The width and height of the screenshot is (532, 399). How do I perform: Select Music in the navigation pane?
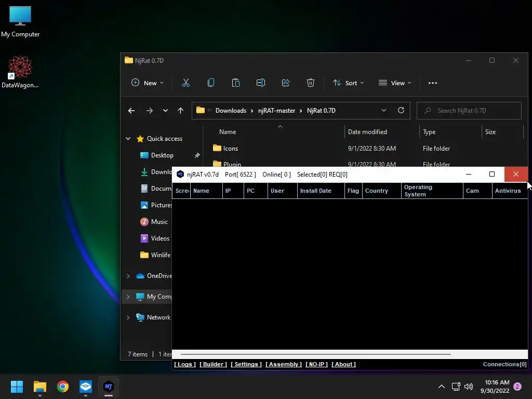pyautogui.click(x=154, y=221)
